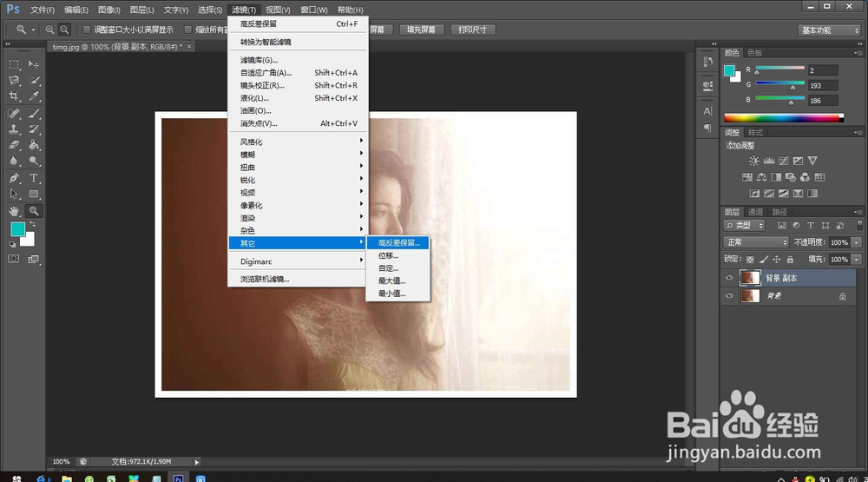Click 转换为智能滤镜 menu item

(298, 42)
